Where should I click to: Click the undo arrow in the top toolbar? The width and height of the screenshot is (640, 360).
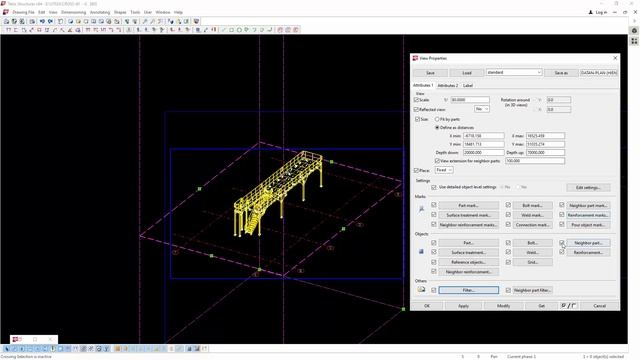[x=42, y=21]
